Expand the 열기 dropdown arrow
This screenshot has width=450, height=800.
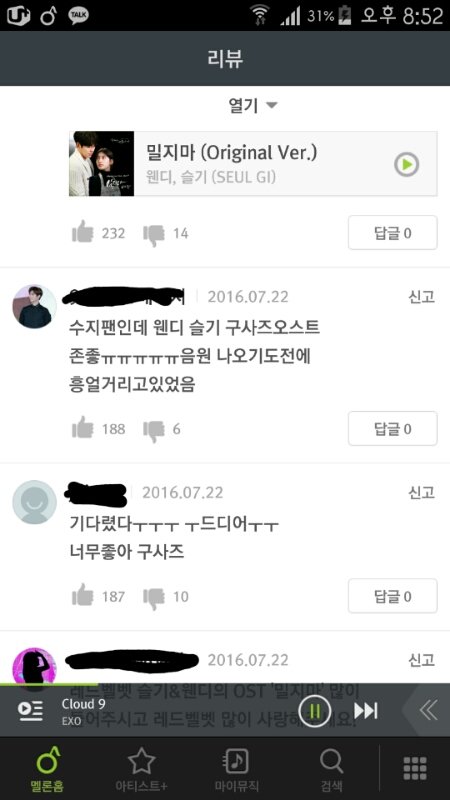click(x=272, y=106)
